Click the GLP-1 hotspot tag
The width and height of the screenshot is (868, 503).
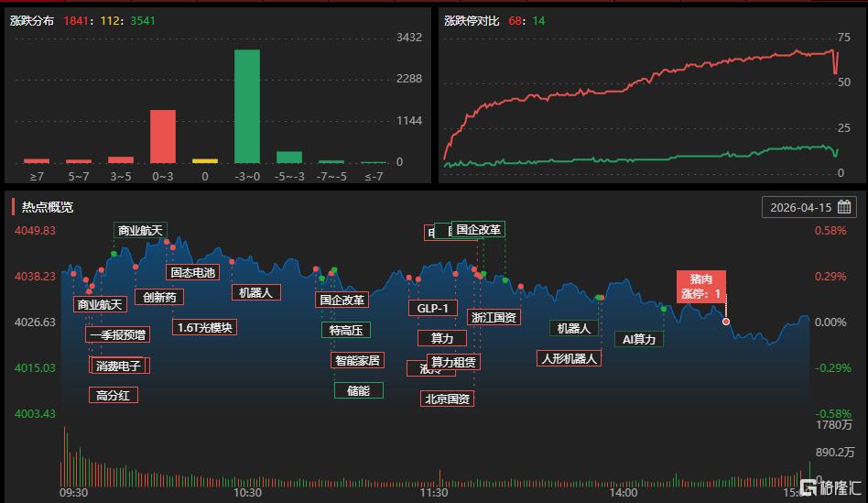point(431,308)
